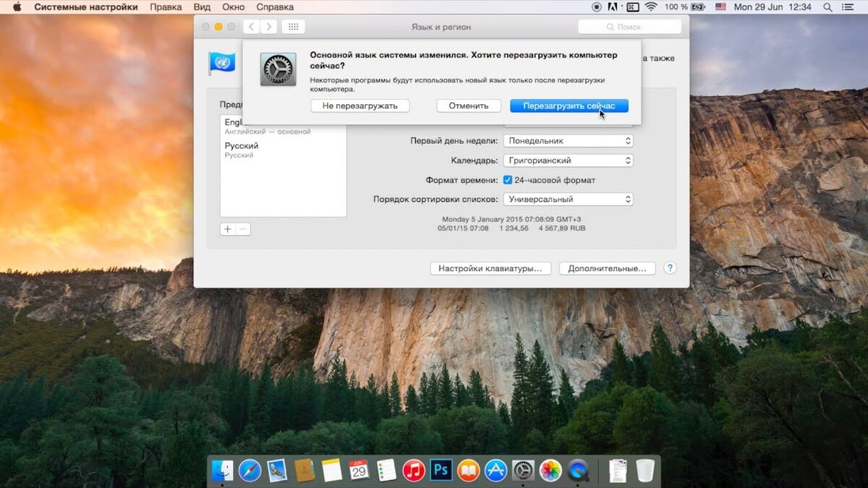Click the help question mark button
Image resolution: width=868 pixels, height=488 pixels.
tap(670, 268)
